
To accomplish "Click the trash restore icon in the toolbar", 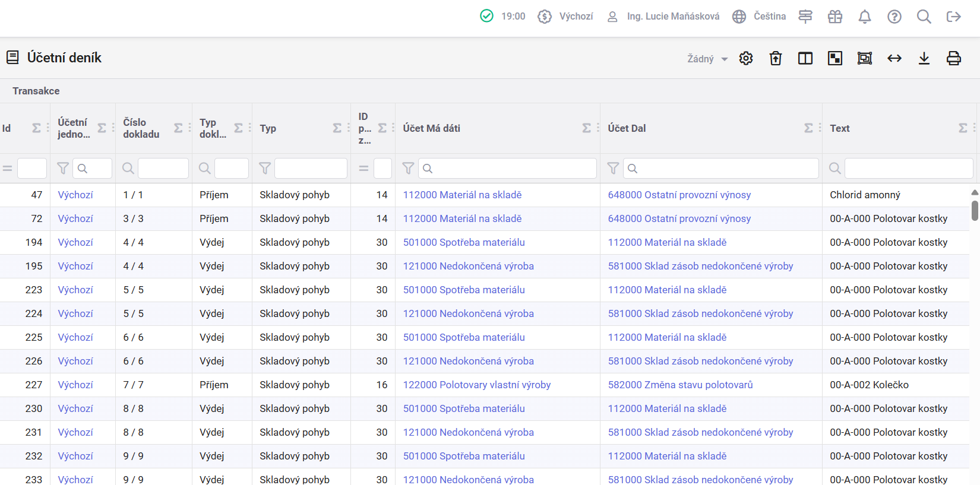I will pos(776,58).
